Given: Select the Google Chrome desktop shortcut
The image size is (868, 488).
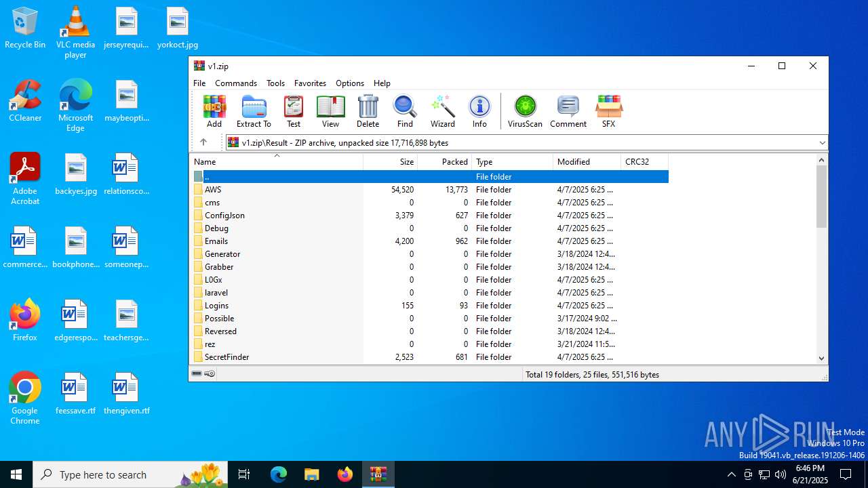Looking at the screenshot, I should [x=25, y=399].
